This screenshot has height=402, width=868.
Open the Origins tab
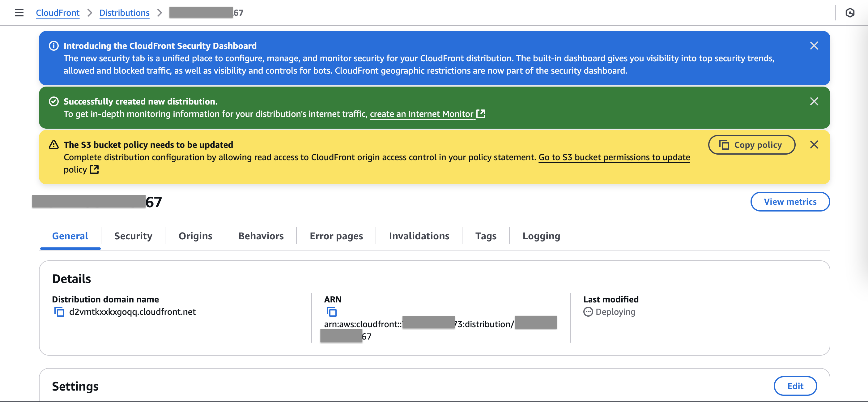coord(195,236)
